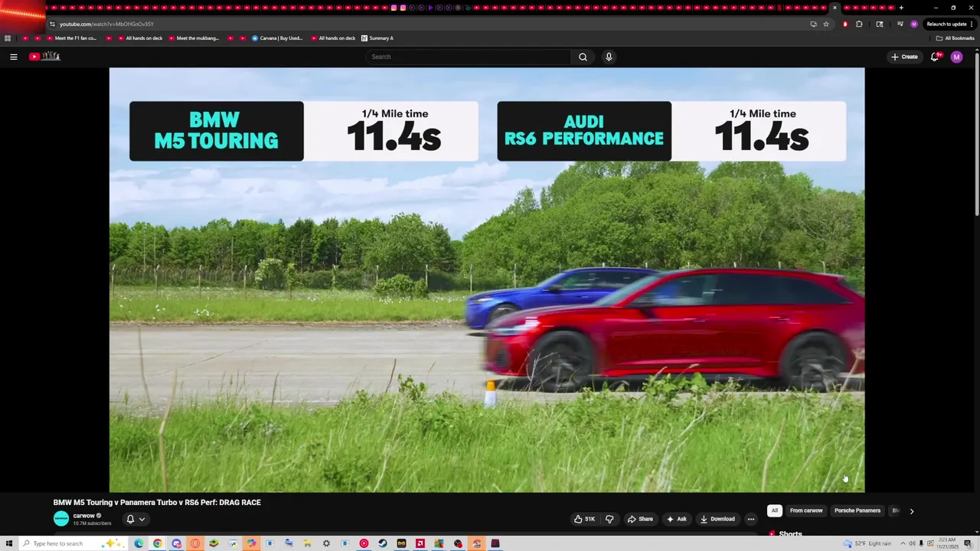View site information icon in address bar
Viewport: 980px width, 551px height.
pos(52,24)
